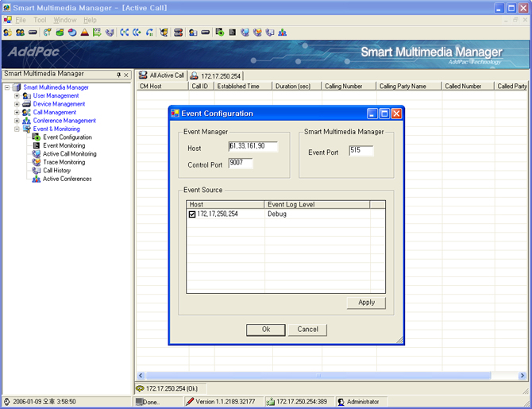Open the Tool menu
This screenshot has height=409, width=532.
[40, 20]
